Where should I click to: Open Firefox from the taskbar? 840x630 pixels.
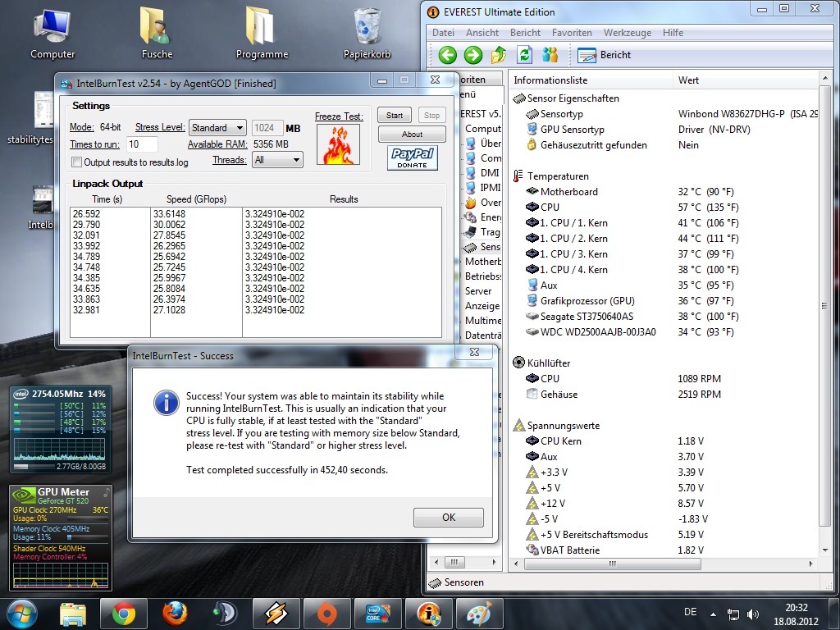point(175,614)
